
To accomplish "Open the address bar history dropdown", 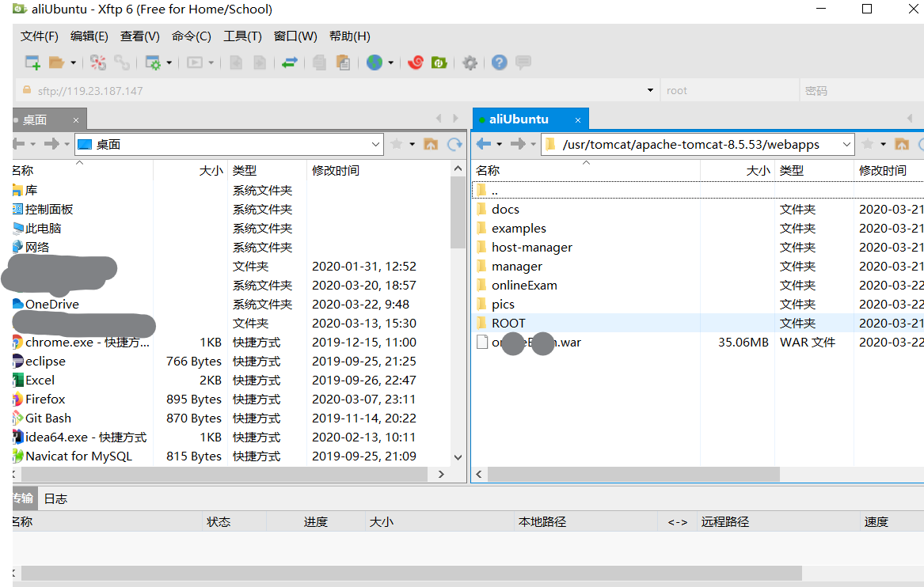I will click(x=650, y=91).
